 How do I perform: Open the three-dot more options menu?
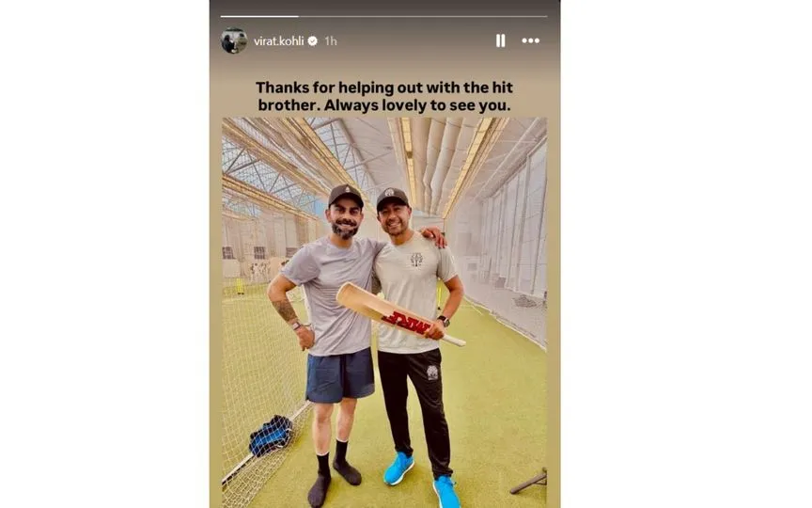click(x=531, y=40)
